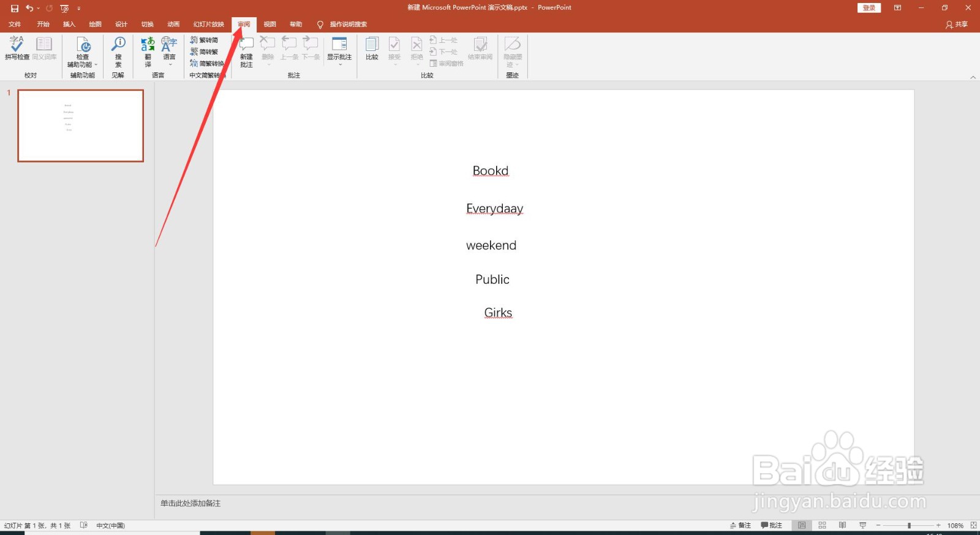980x535 pixels.
Task: Click 结束审阅 end review icon
Action: coord(481,44)
